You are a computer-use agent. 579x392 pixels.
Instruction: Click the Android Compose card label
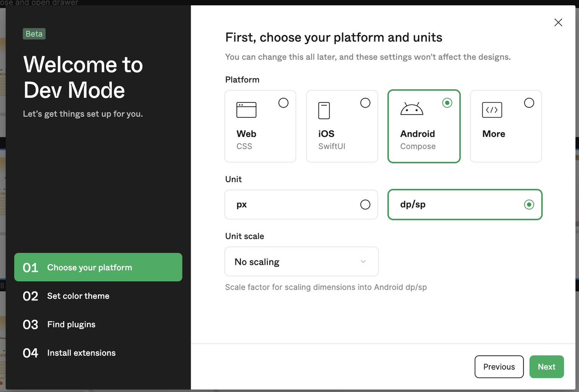pos(418,139)
